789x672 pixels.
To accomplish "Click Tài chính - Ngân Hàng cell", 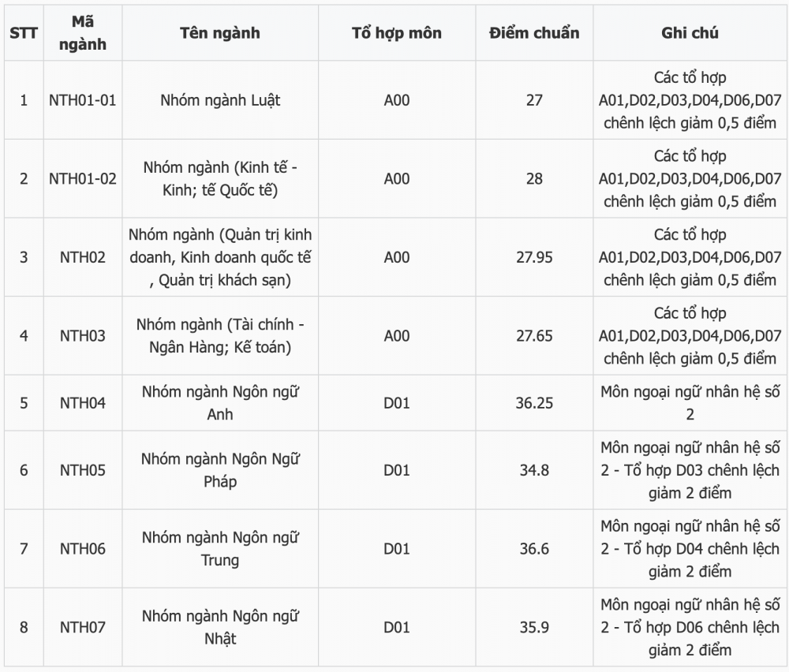I will point(220,335).
